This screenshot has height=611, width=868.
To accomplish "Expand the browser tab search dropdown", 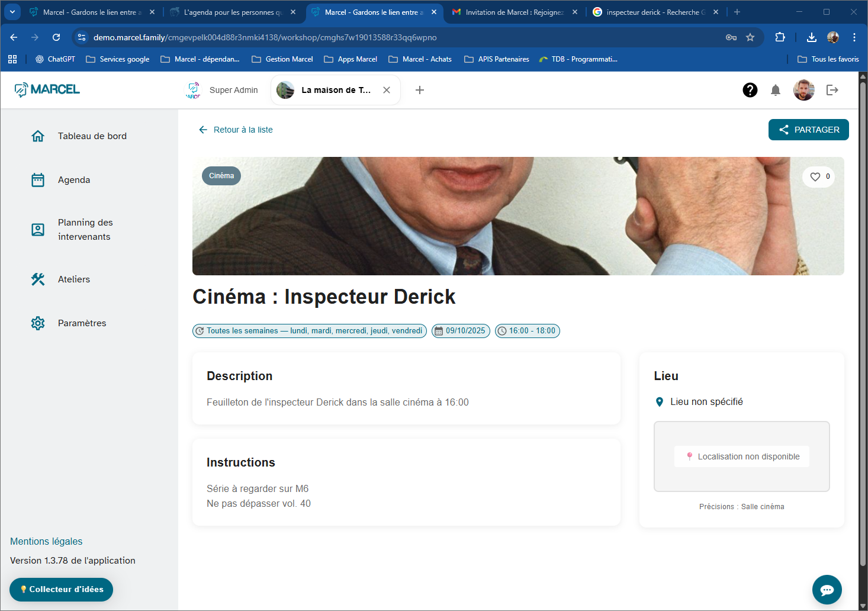I will pyautogui.click(x=12, y=12).
